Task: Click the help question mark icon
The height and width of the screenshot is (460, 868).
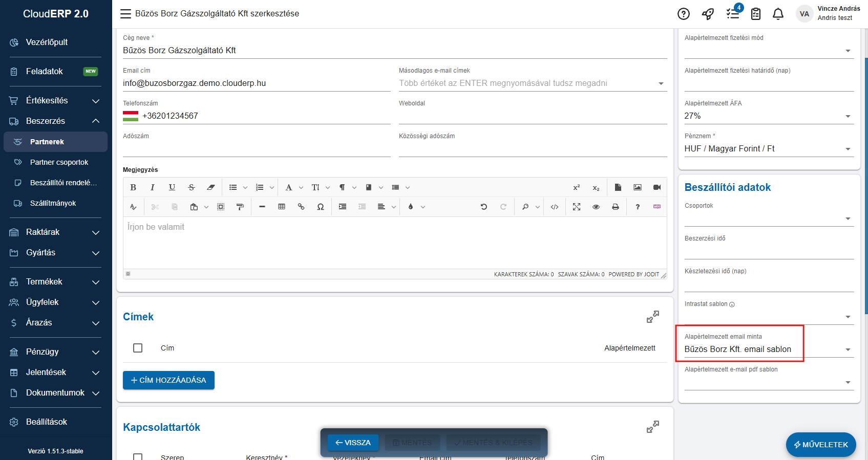Action: (x=684, y=14)
